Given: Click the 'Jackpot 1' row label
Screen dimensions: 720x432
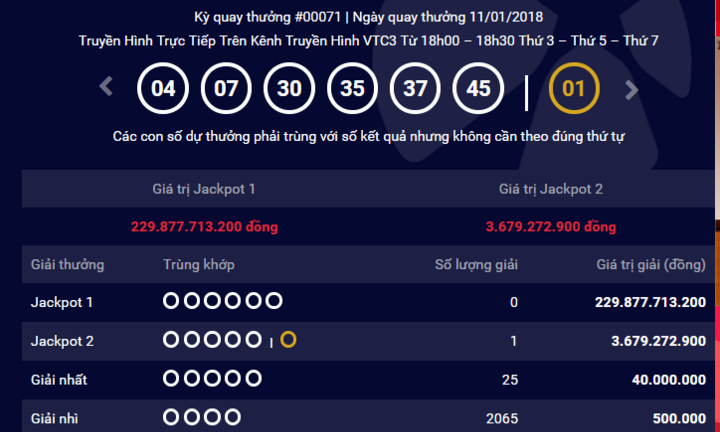Looking at the screenshot, I should coord(62,302).
